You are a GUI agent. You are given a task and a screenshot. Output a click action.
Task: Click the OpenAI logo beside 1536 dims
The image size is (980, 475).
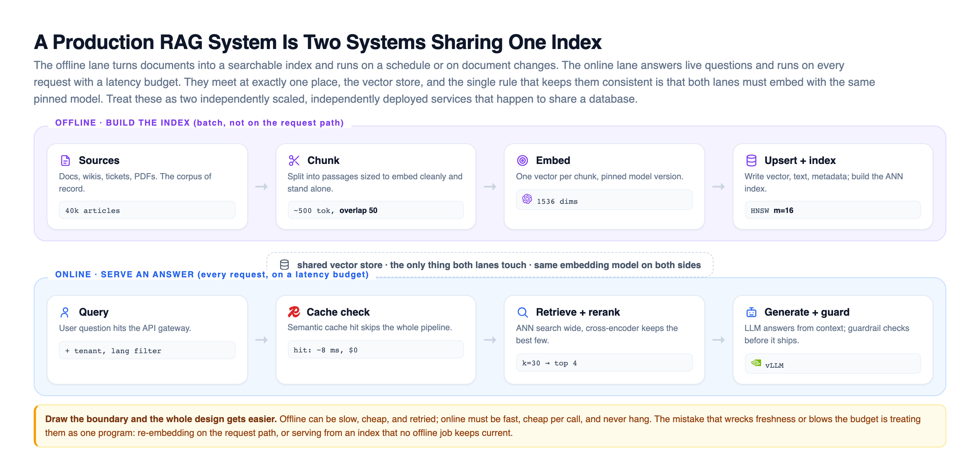point(527,199)
